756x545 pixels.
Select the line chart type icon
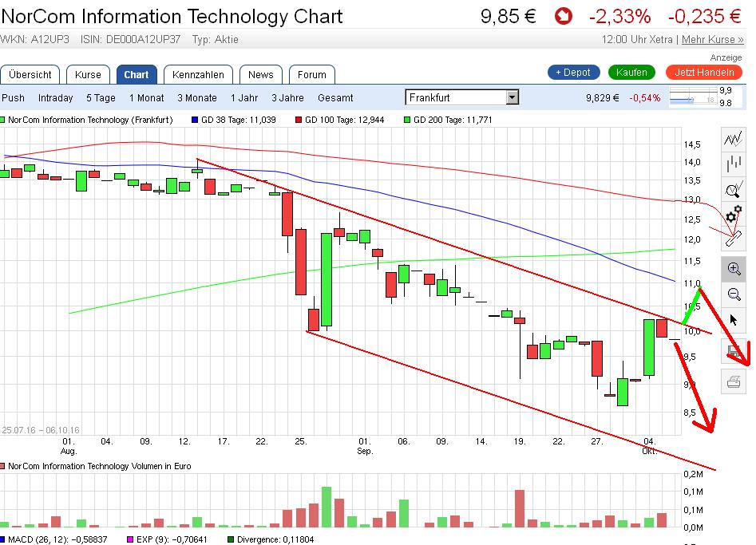(x=734, y=140)
